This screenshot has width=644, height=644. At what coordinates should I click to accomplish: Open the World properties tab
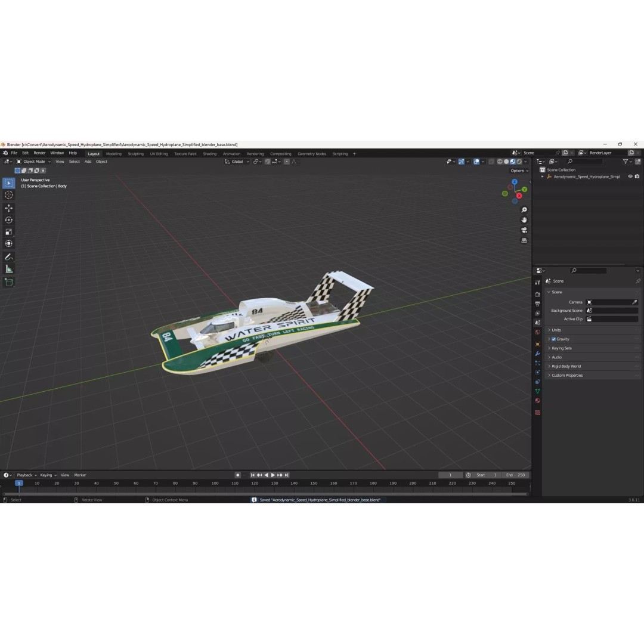pos(537,332)
